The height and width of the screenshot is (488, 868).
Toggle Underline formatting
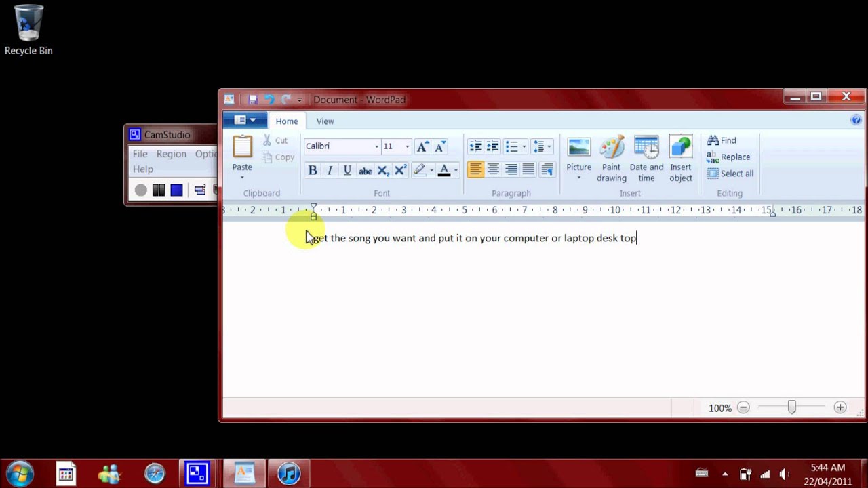click(347, 170)
